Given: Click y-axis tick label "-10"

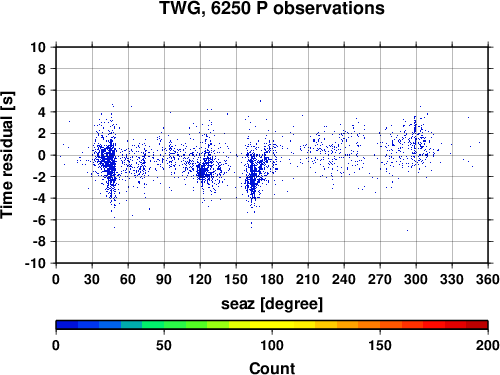Looking at the screenshot, I should [36, 263].
